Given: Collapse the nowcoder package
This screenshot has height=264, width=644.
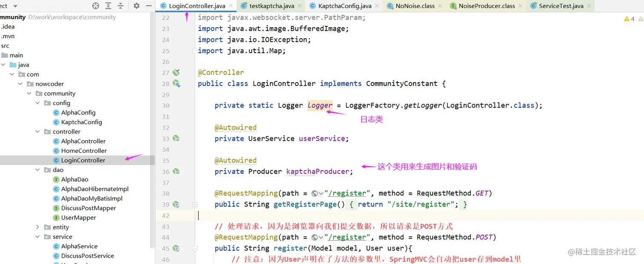Looking at the screenshot, I should [x=20, y=84].
